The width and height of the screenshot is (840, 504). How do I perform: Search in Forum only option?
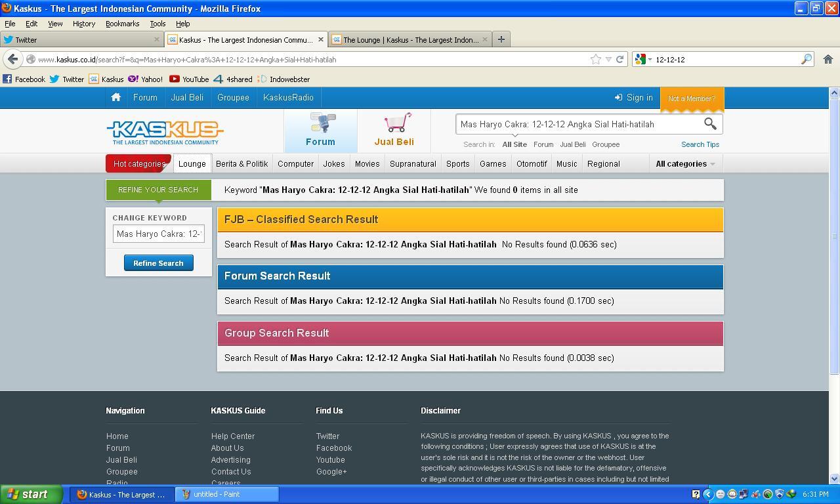tap(543, 144)
